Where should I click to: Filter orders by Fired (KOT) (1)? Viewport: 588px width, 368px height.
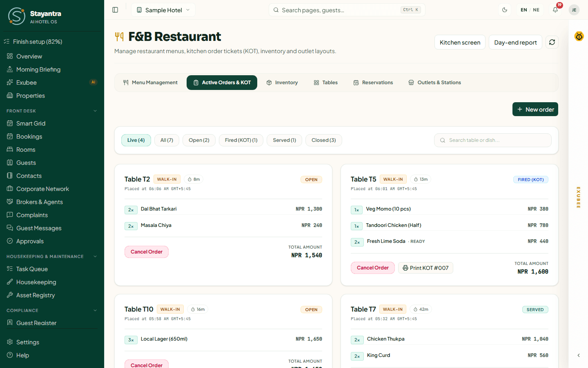tap(241, 140)
